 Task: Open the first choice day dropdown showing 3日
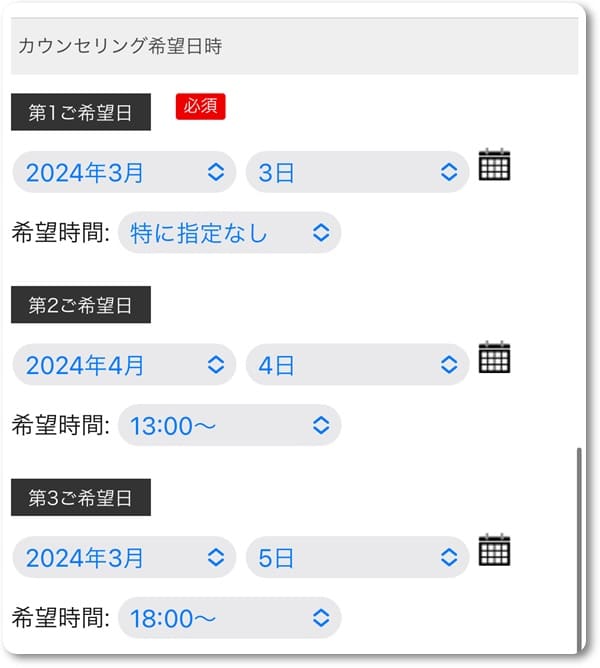pos(357,172)
